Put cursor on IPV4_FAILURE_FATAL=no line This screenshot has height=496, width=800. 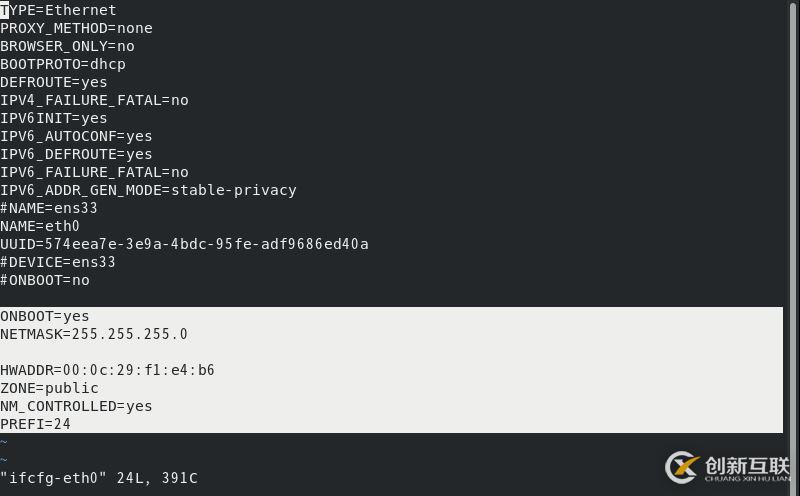click(94, 100)
